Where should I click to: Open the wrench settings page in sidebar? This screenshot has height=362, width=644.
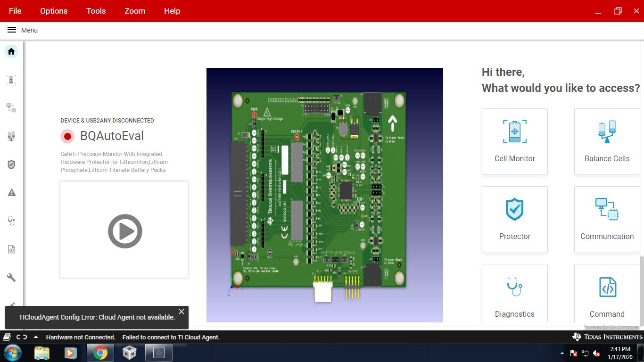pyautogui.click(x=11, y=278)
